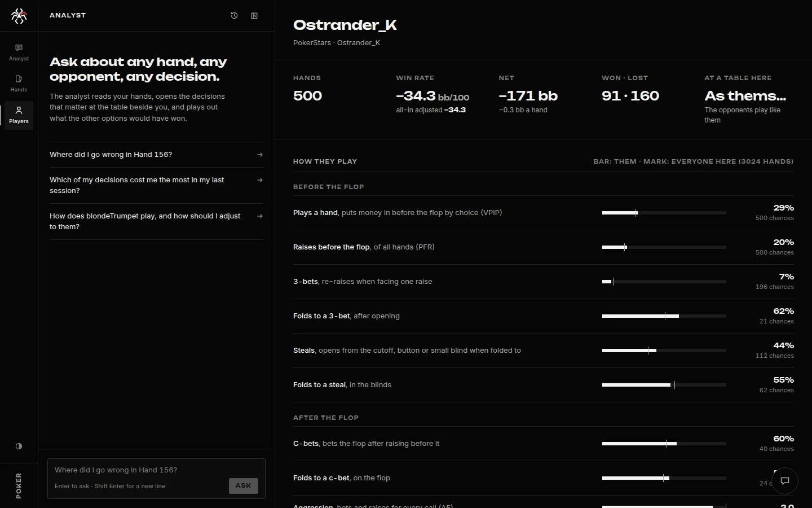This screenshot has width=812, height=508.
Task: Click the –171 bb net value
Action: pos(528,96)
